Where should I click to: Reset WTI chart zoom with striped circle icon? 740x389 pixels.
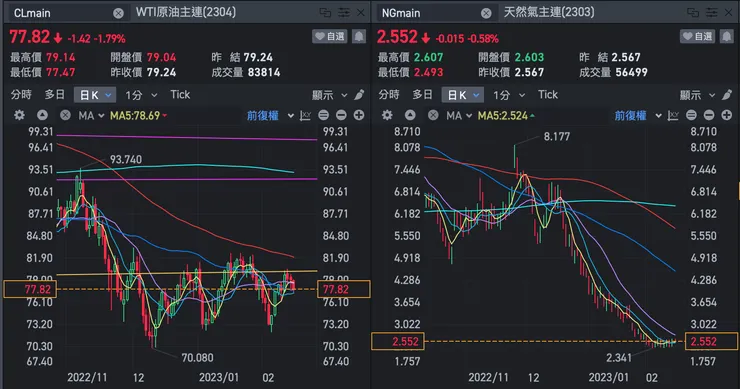pyautogui.click(x=324, y=115)
